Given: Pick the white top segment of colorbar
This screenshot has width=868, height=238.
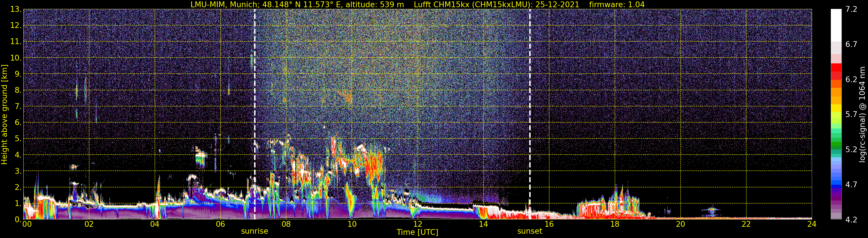Looking at the screenshot, I should [x=836, y=25].
